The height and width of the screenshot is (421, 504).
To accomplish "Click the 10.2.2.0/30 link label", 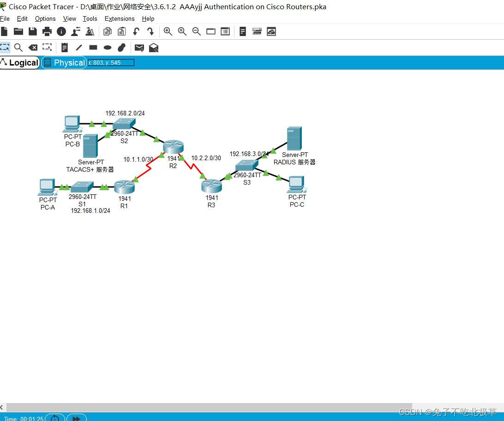I will (206, 158).
